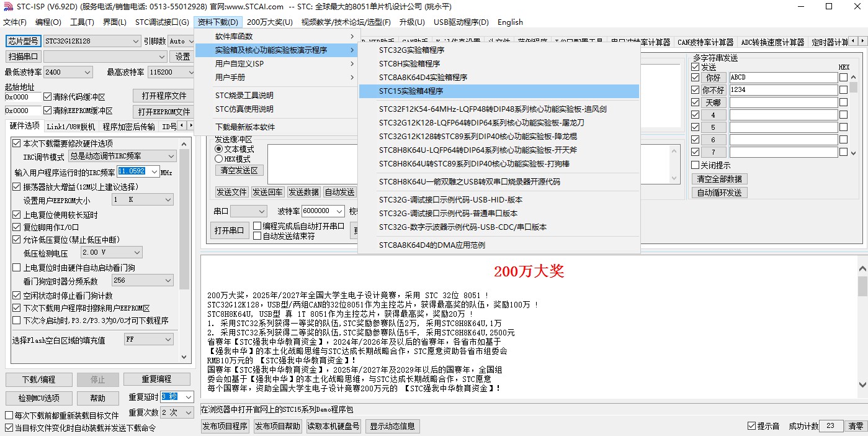Toggle HEX checkbox in 你好 row
This screenshot has width=868, height=436.
tap(843, 78)
